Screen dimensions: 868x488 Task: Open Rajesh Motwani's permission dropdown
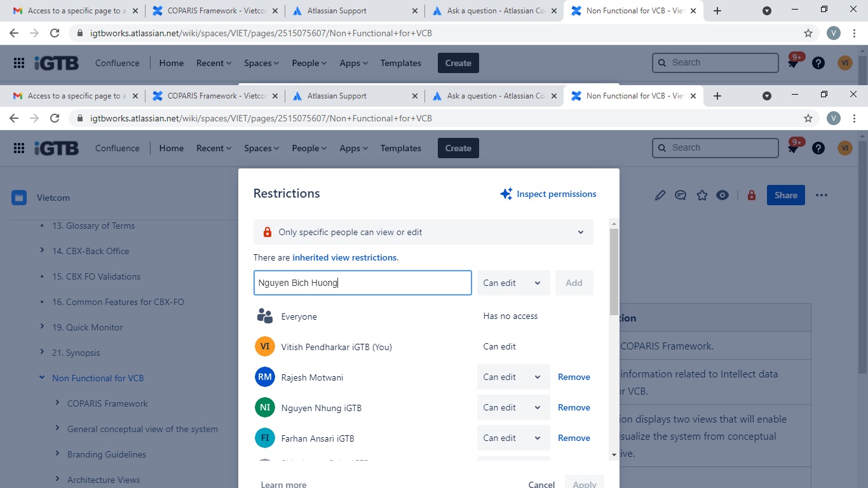(x=513, y=377)
